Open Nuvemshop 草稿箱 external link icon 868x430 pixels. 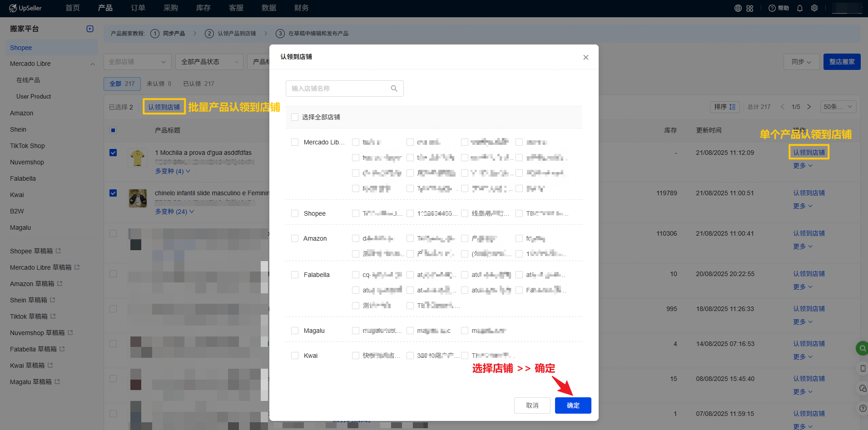tap(70, 332)
